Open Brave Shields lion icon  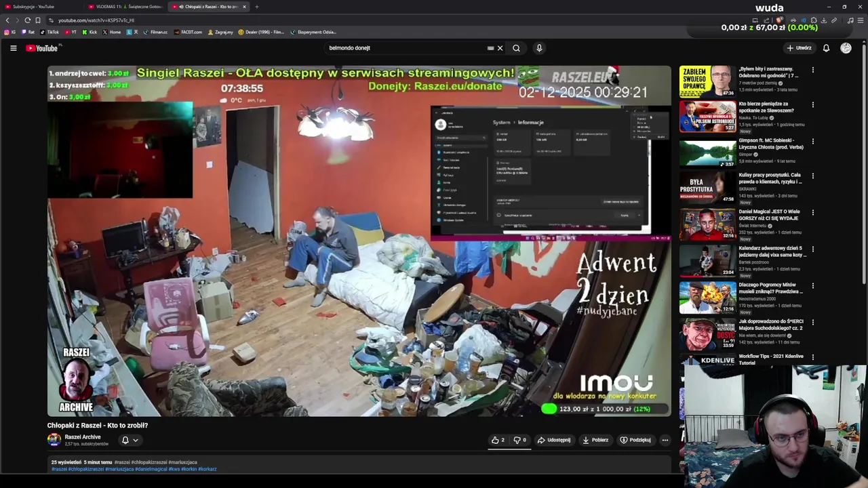(779, 20)
